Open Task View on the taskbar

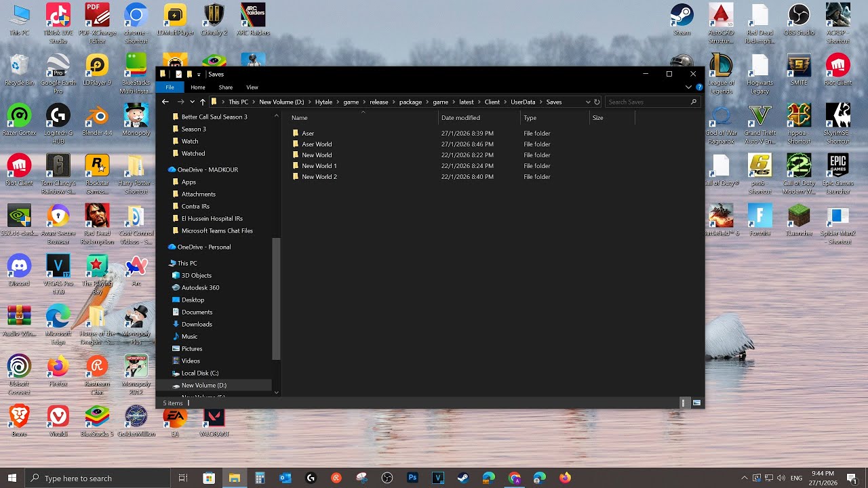(x=182, y=478)
